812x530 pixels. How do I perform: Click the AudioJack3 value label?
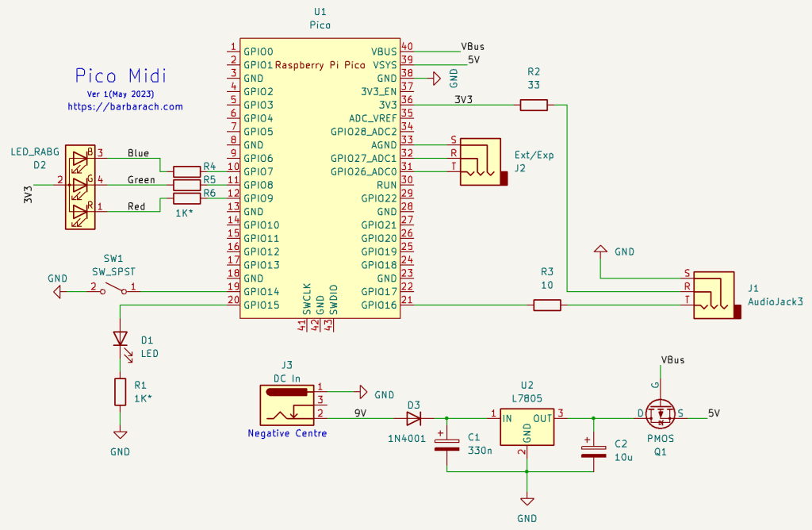click(x=776, y=301)
